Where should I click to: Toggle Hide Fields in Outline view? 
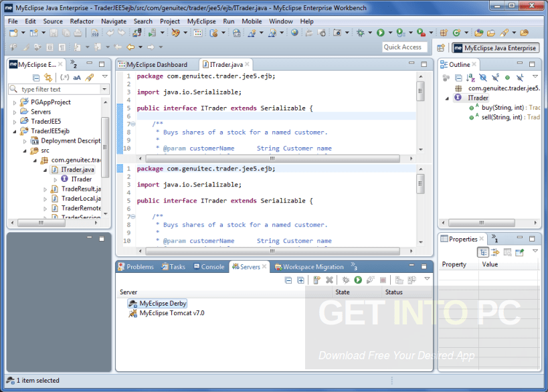click(483, 78)
